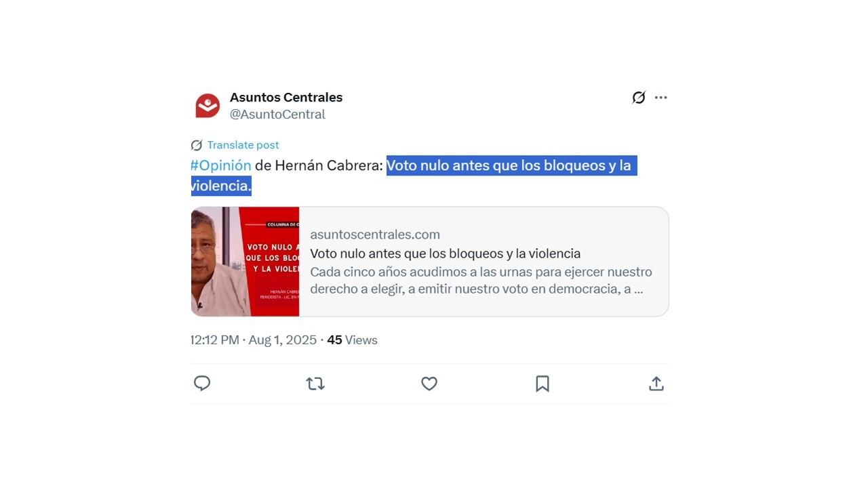
Task: Click the Asuntos Centrales profile avatar
Action: click(x=208, y=106)
